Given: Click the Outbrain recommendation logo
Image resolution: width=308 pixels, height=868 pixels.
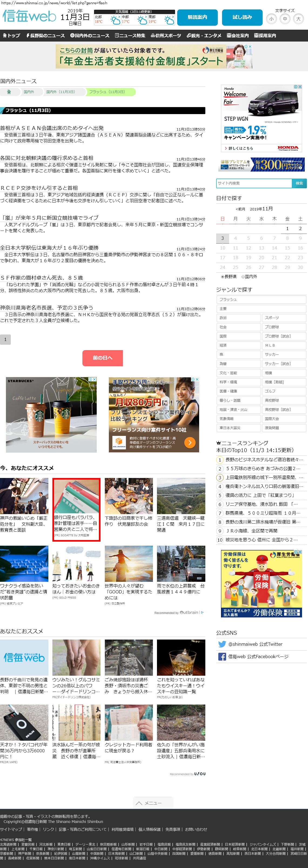Looking at the screenshot, I should coord(189,612).
